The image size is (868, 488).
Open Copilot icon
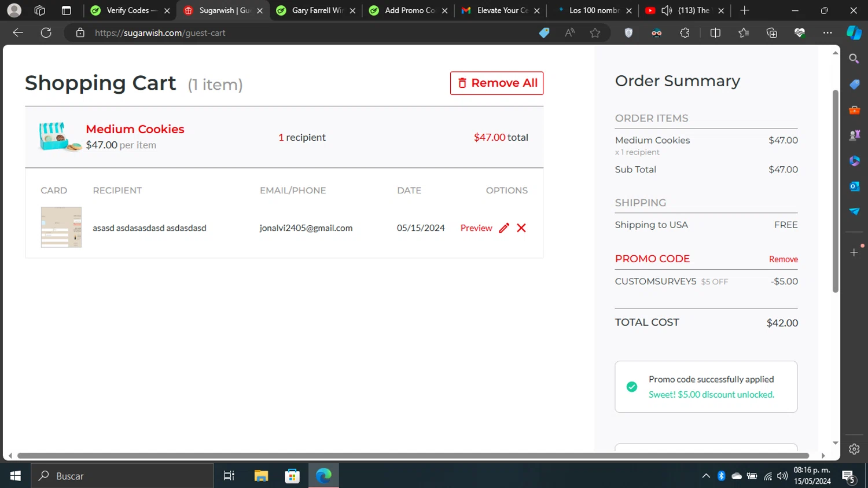(x=854, y=33)
